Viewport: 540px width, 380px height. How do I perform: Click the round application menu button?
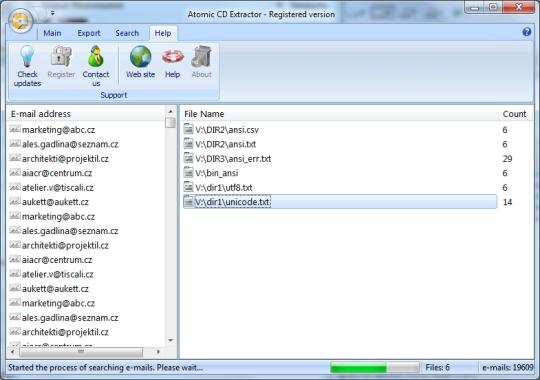[x=21, y=21]
